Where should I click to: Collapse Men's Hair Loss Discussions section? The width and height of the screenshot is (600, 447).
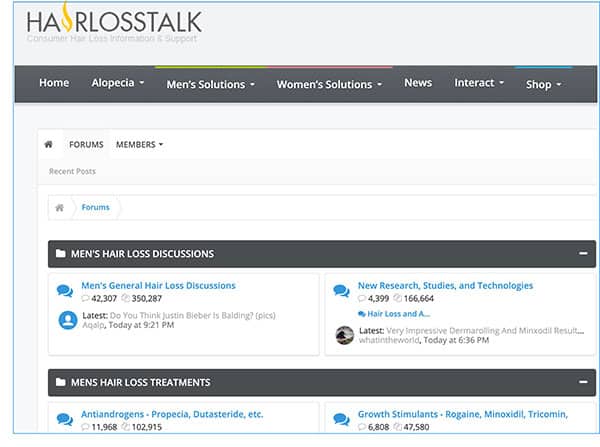pyautogui.click(x=583, y=254)
